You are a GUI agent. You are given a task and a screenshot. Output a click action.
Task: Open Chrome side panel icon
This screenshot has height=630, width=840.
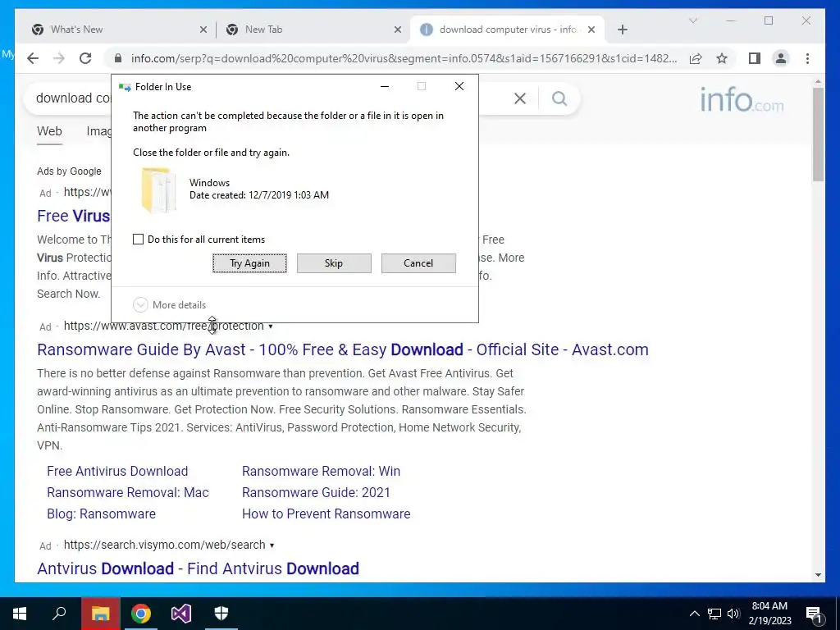755,58
